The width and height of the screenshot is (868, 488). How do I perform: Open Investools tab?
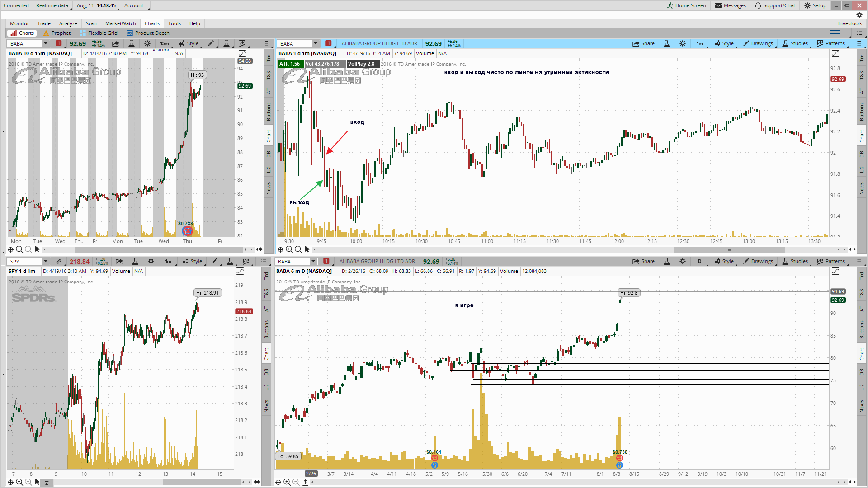849,23
